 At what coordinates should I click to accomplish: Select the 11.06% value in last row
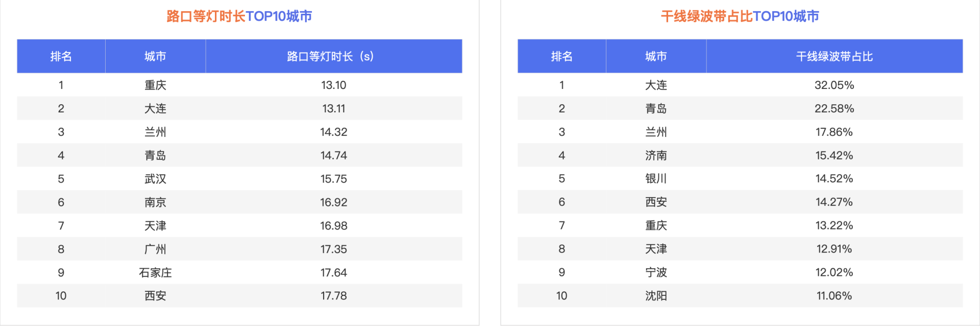(834, 296)
